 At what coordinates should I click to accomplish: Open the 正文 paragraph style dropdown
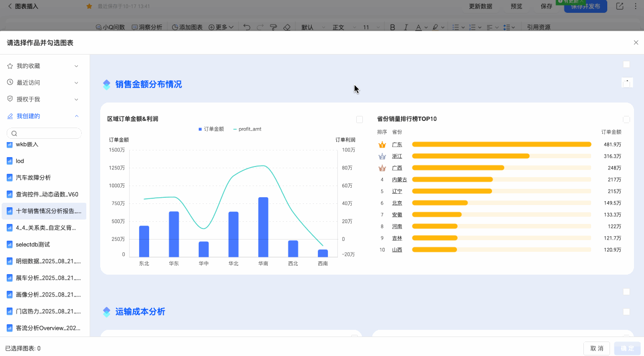(x=344, y=27)
